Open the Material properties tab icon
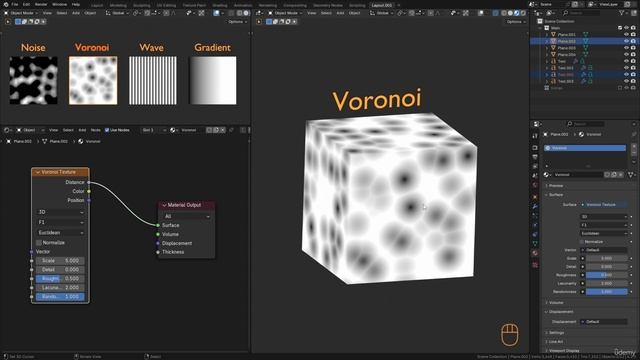 pyautogui.click(x=535, y=253)
